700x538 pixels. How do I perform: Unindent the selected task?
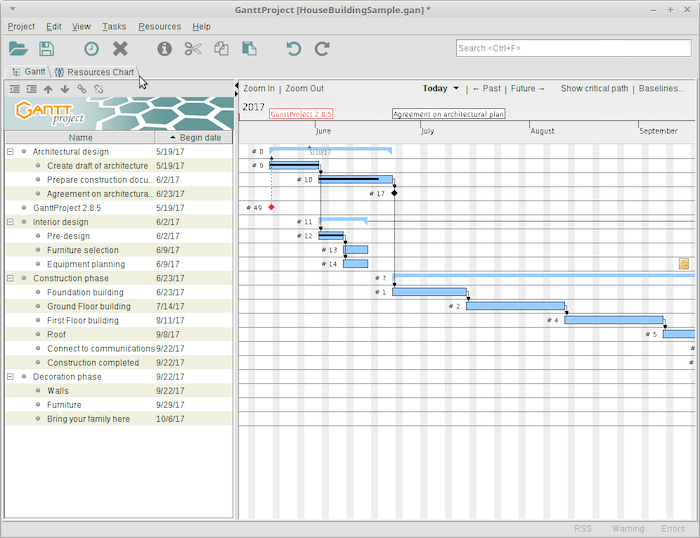[15, 89]
